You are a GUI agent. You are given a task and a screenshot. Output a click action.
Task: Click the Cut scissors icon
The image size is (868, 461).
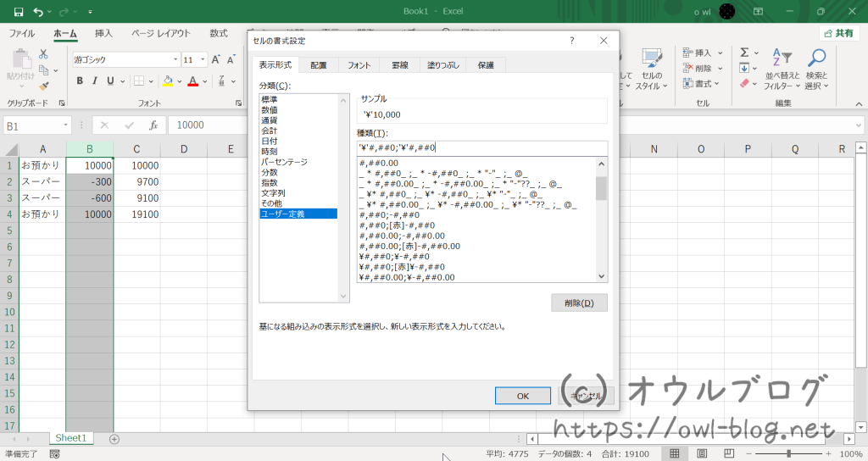pos(43,54)
